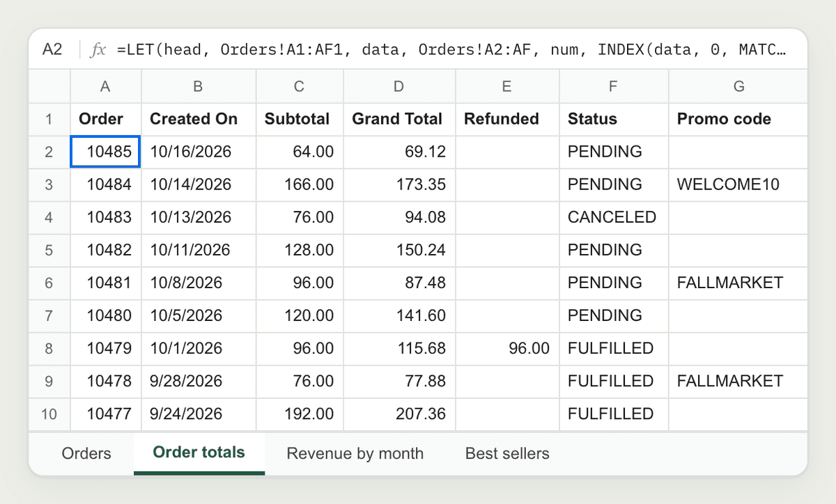836x504 pixels.
Task: Click grand total 87.48
Action: click(399, 283)
